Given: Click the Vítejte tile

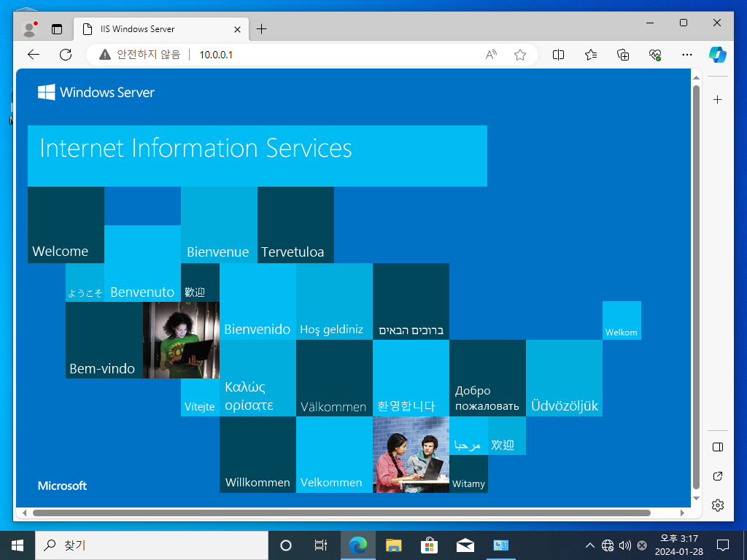Looking at the screenshot, I should pyautogui.click(x=200, y=397).
